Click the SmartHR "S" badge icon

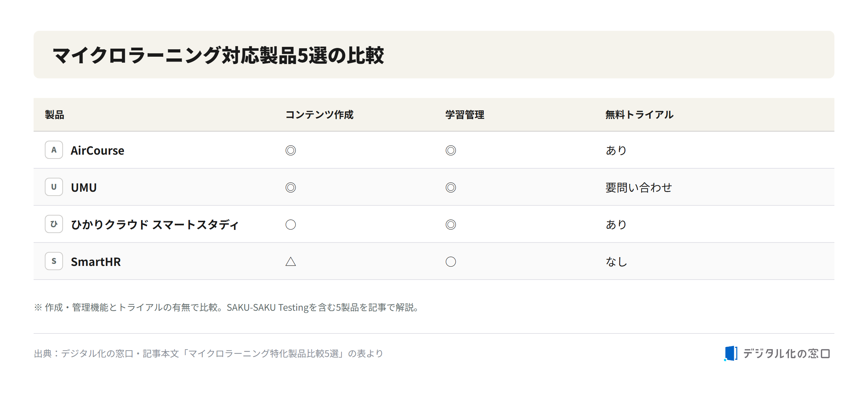click(54, 261)
